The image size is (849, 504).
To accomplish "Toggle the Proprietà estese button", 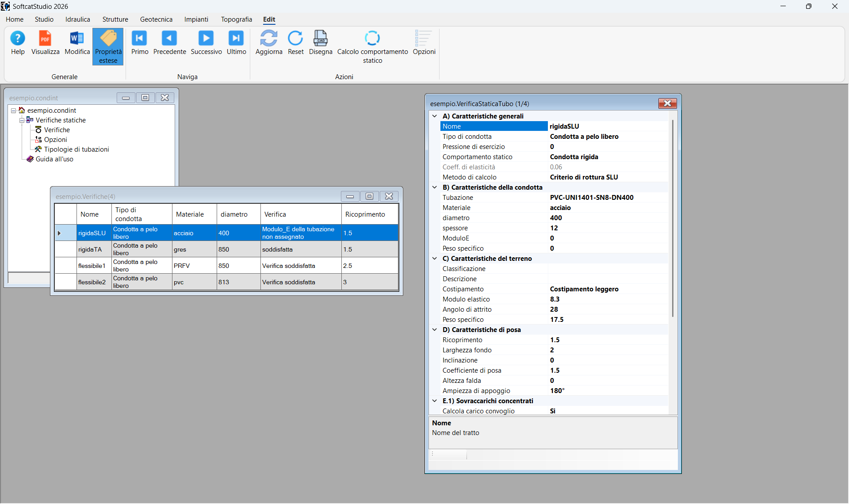I will click(108, 46).
